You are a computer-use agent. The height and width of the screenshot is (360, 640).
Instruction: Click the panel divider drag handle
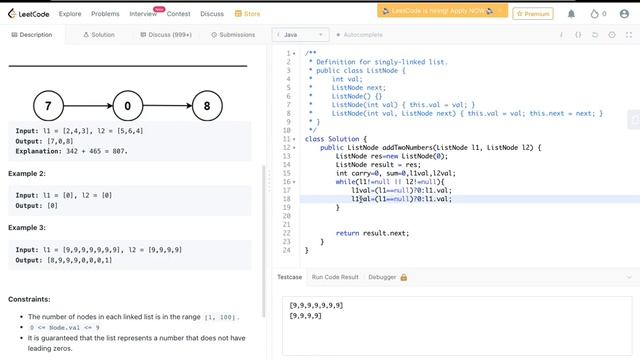point(269,181)
